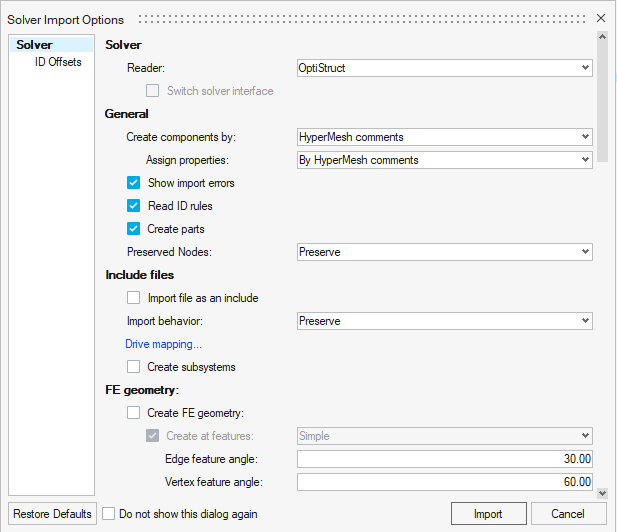Click the Edge feature angle field

[444, 459]
